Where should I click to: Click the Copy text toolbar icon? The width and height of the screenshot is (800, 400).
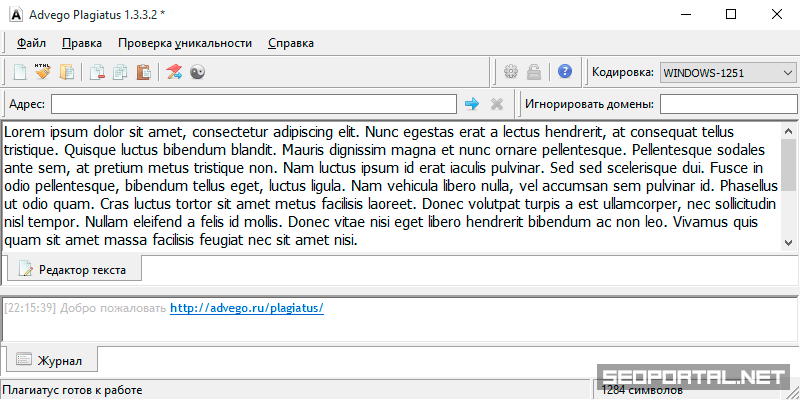point(120,72)
